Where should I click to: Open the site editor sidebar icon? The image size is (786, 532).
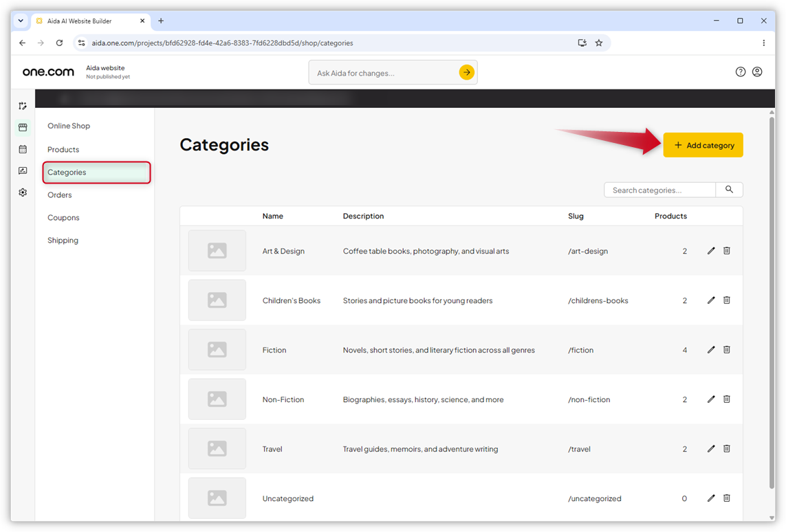pyautogui.click(x=23, y=106)
